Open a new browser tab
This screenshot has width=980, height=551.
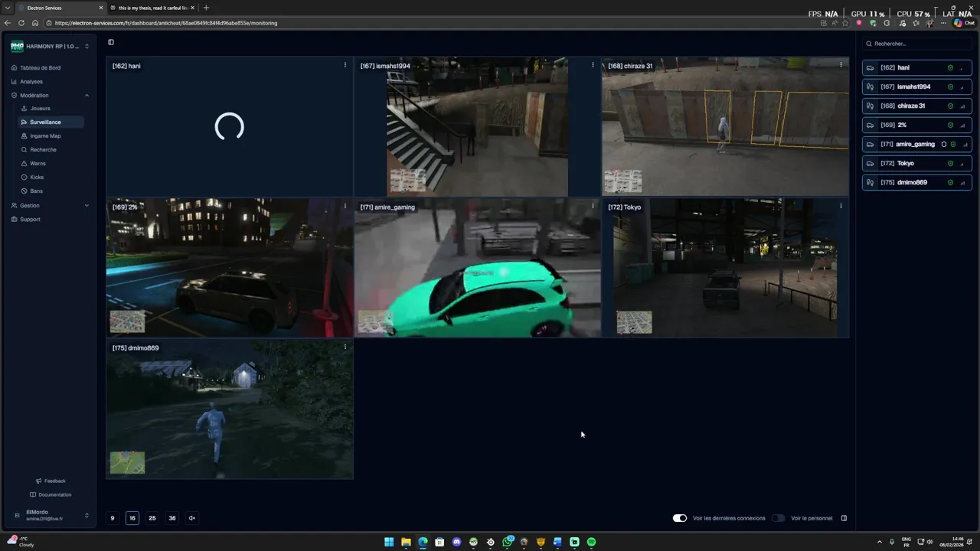click(206, 8)
